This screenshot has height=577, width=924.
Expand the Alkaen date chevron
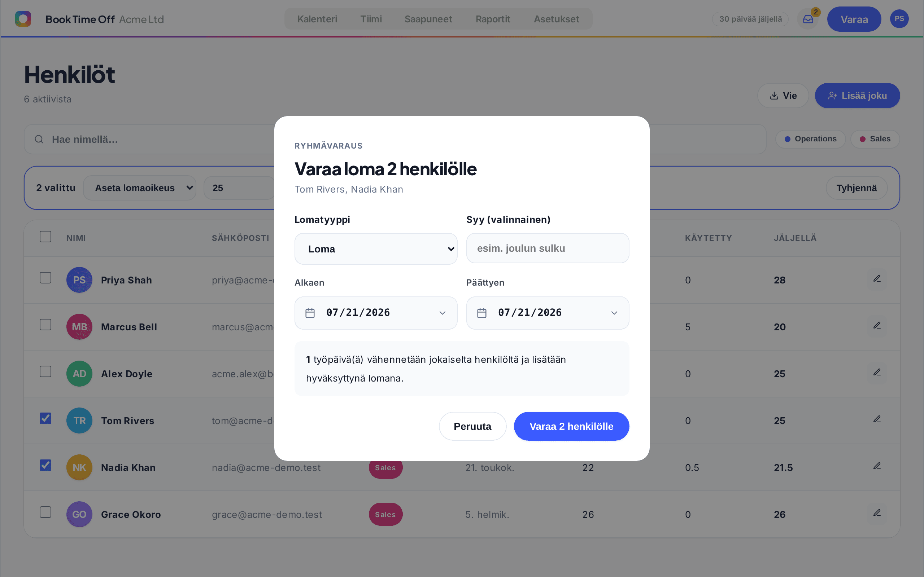tap(443, 313)
